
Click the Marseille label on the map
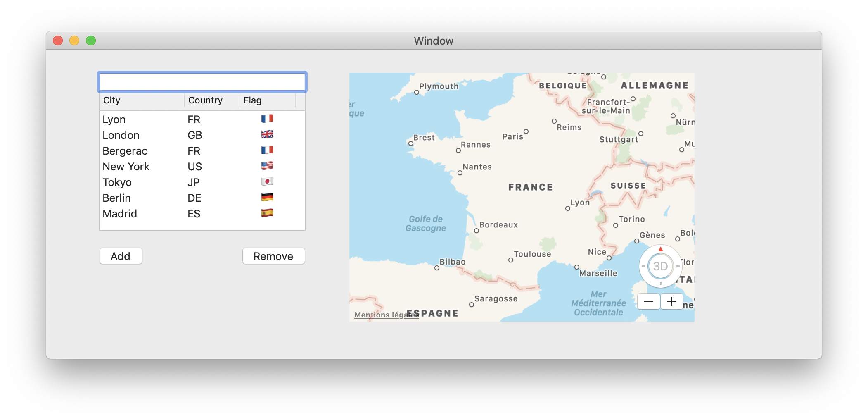(x=598, y=273)
